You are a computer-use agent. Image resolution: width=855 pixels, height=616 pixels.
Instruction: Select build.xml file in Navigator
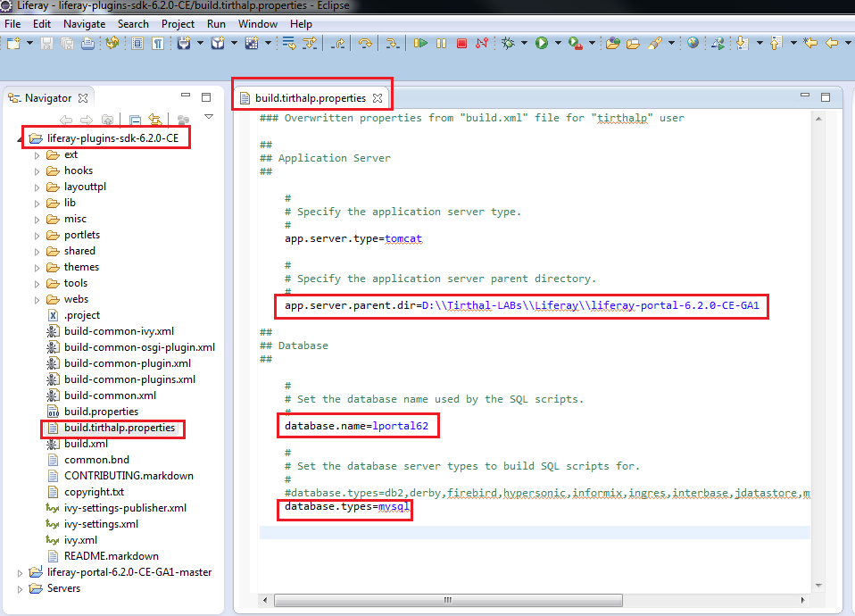(x=86, y=444)
